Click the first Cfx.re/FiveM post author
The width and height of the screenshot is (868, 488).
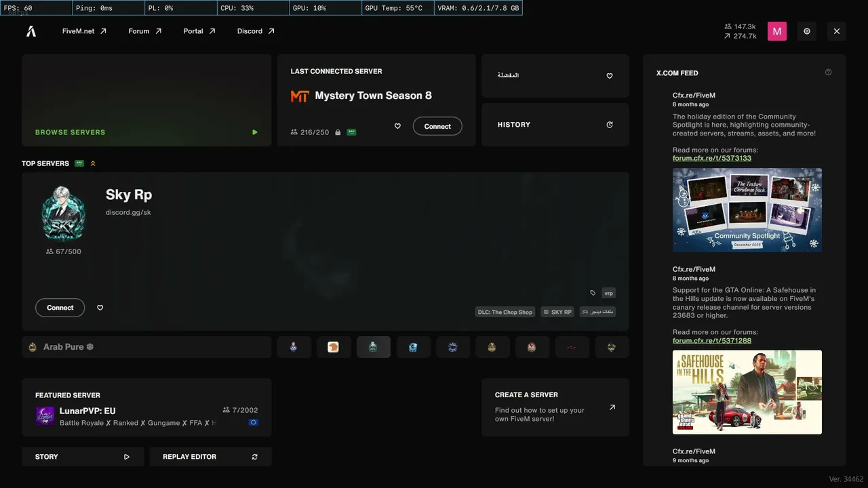[x=694, y=96]
